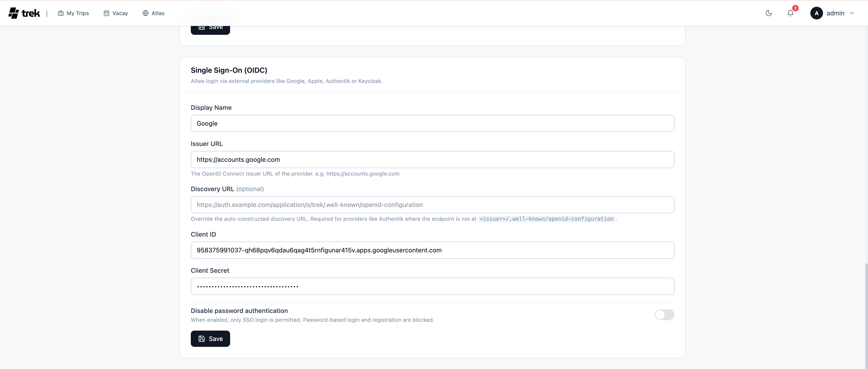Click the trek logo
This screenshot has height=369, width=868.
pos(24,13)
